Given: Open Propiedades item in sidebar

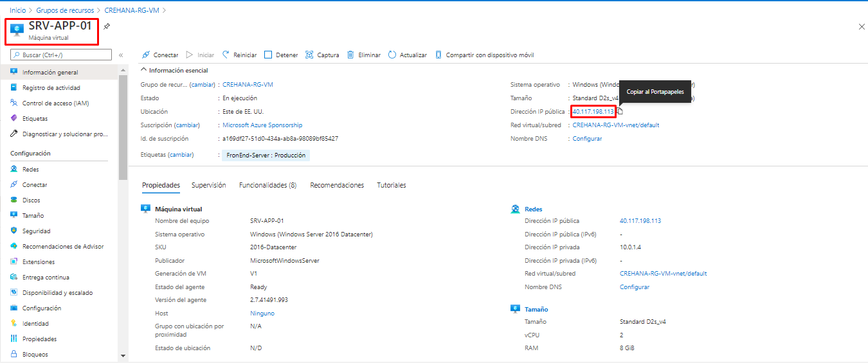Looking at the screenshot, I should coord(39,339).
